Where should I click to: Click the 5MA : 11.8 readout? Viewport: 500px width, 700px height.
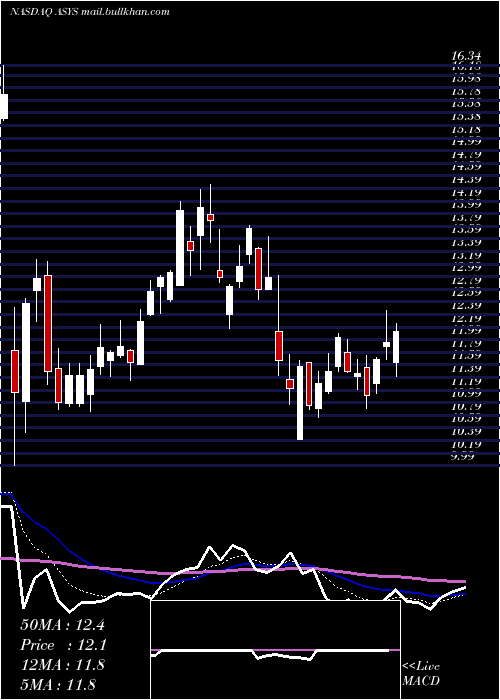point(58,684)
